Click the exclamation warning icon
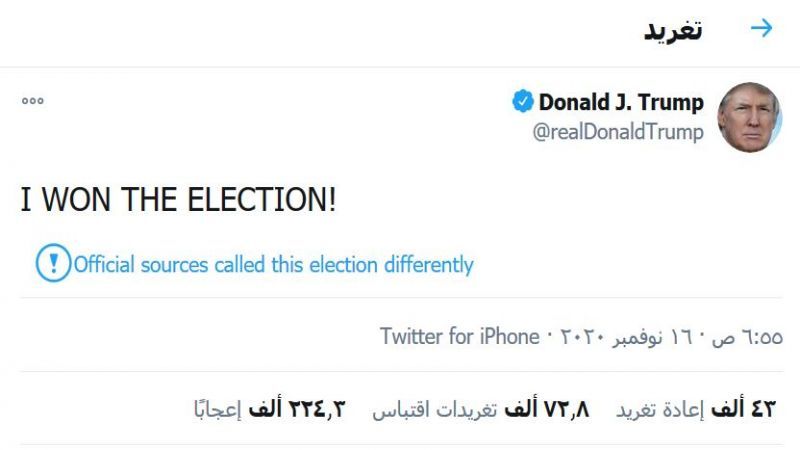Screen dimensions: 800x450 pyautogui.click(x=50, y=265)
